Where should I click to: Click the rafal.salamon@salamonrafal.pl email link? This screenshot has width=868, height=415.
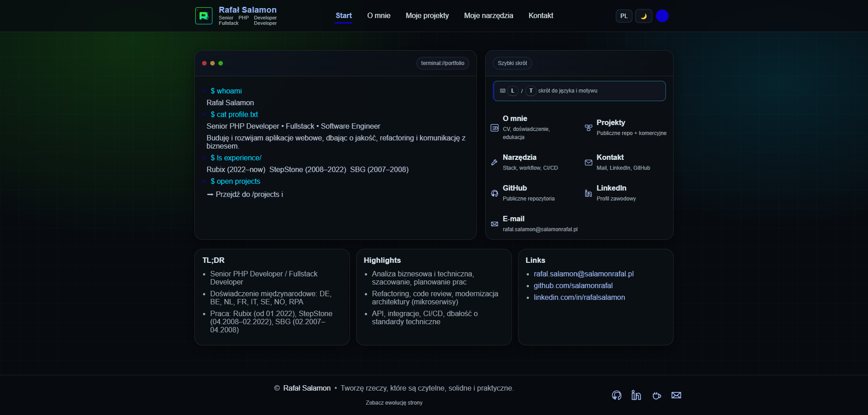click(x=583, y=274)
